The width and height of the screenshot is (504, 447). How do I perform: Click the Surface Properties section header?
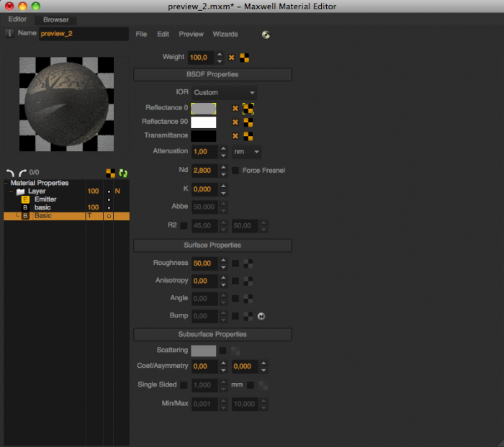point(212,245)
